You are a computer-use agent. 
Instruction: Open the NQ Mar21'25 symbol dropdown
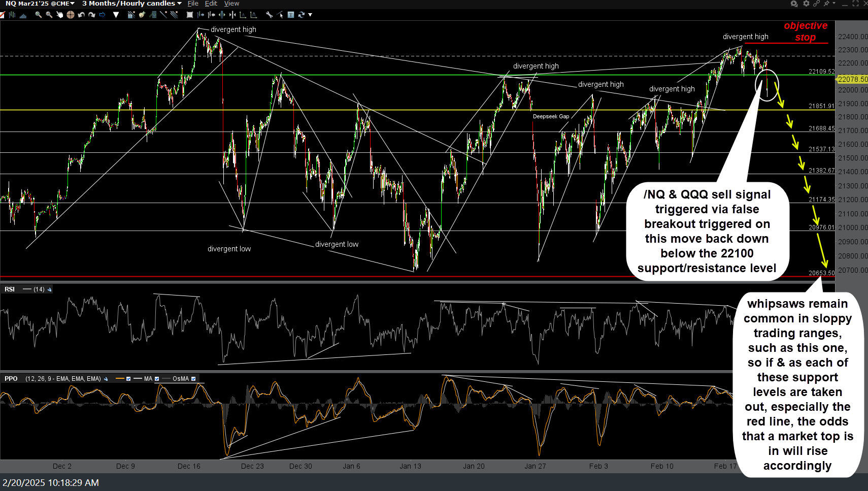coord(40,4)
